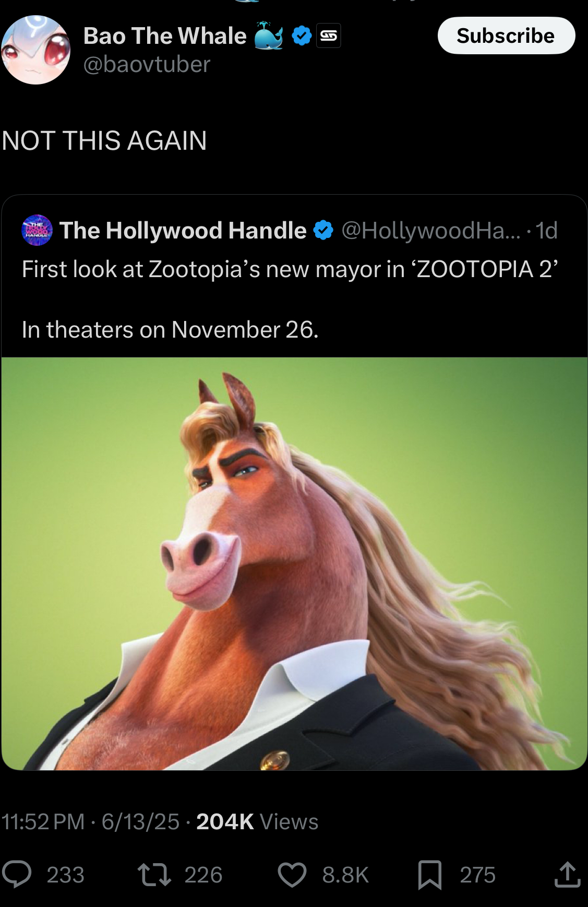Open the @HollywoodHa... handle in the quoted post

(x=431, y=230)
